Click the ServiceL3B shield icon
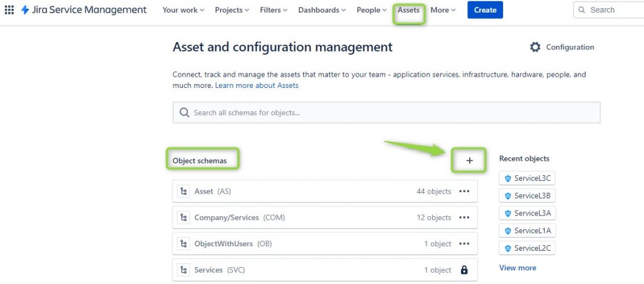The height and width of the screenshot is (284, 644). pos(508,196)
